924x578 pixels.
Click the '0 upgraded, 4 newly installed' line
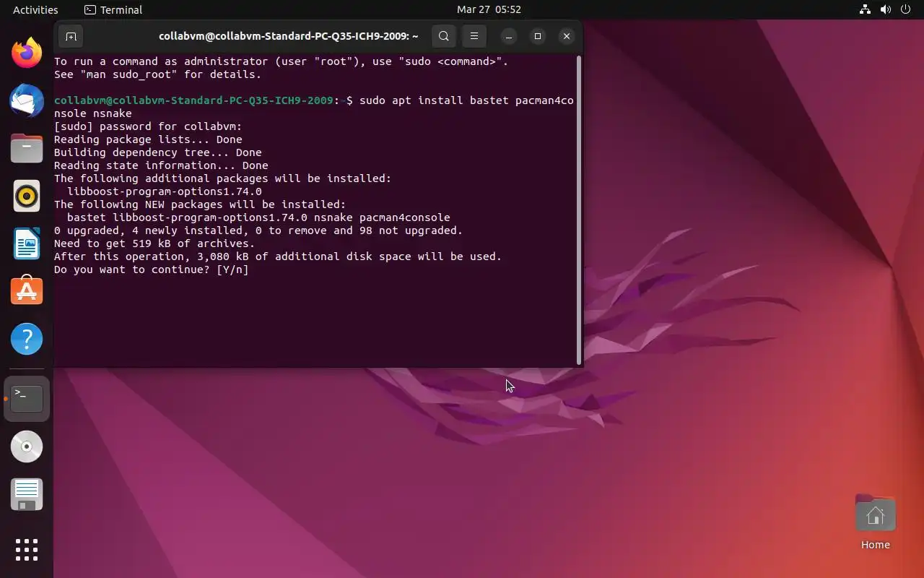(x=258, y=230)
